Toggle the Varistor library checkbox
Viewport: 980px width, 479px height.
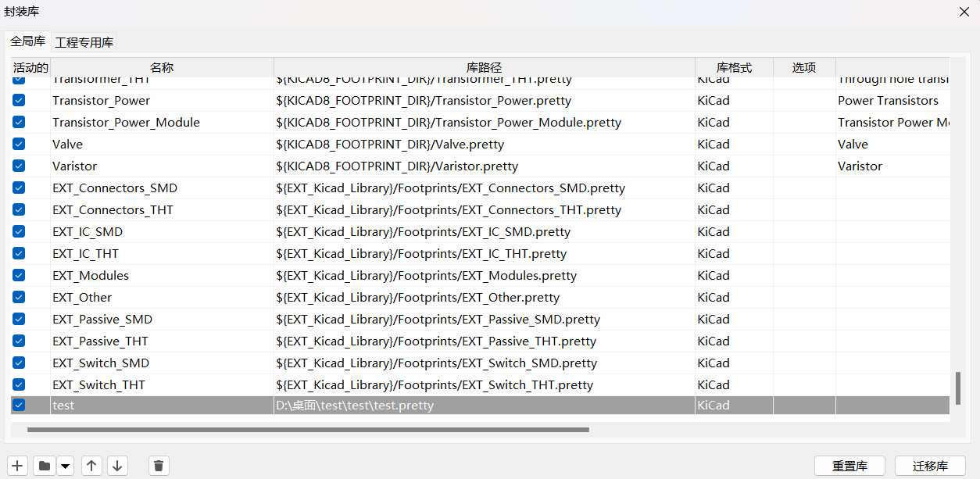click(19, 166)
